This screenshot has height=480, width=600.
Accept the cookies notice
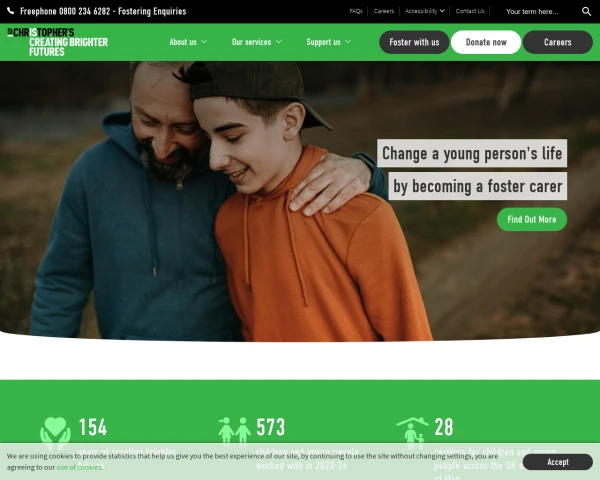pos(558,462)
